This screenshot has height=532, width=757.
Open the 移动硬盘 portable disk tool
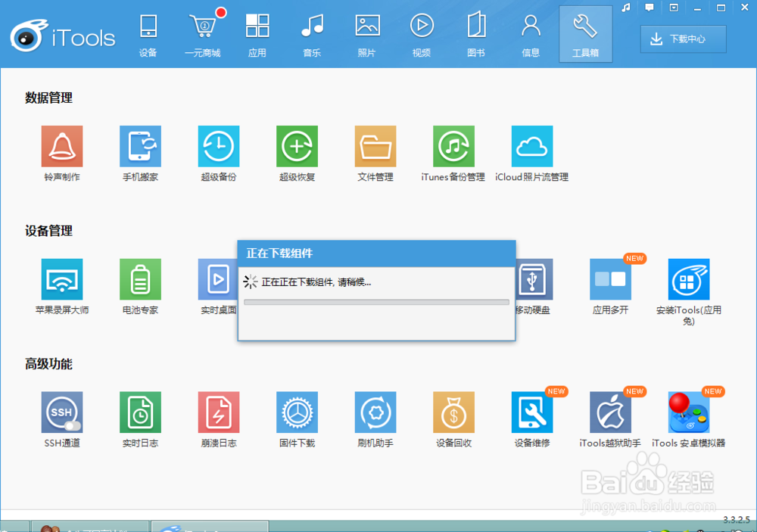534,279
